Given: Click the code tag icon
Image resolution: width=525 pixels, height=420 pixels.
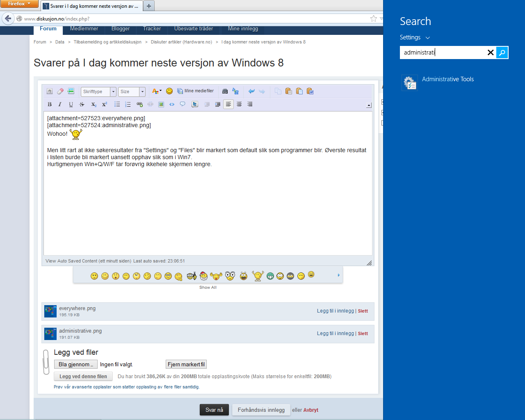Looking at the screenshot, I should click(x=172, y=104).
